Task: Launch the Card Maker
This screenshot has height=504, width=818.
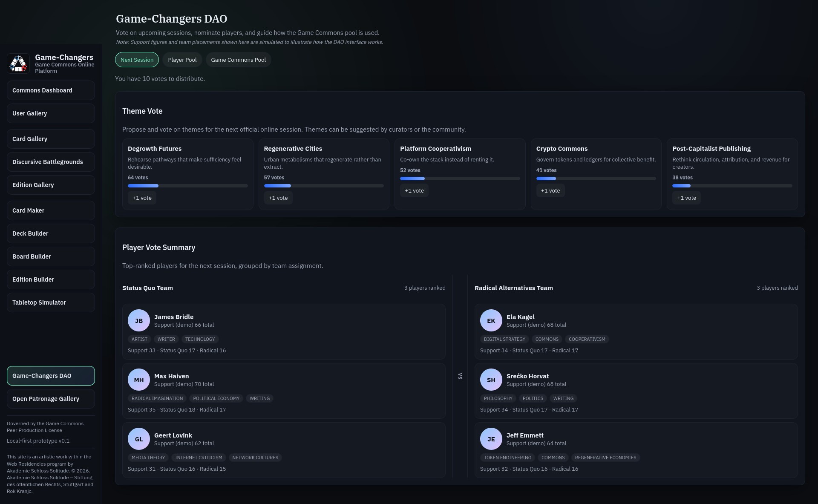Action: 51,210
